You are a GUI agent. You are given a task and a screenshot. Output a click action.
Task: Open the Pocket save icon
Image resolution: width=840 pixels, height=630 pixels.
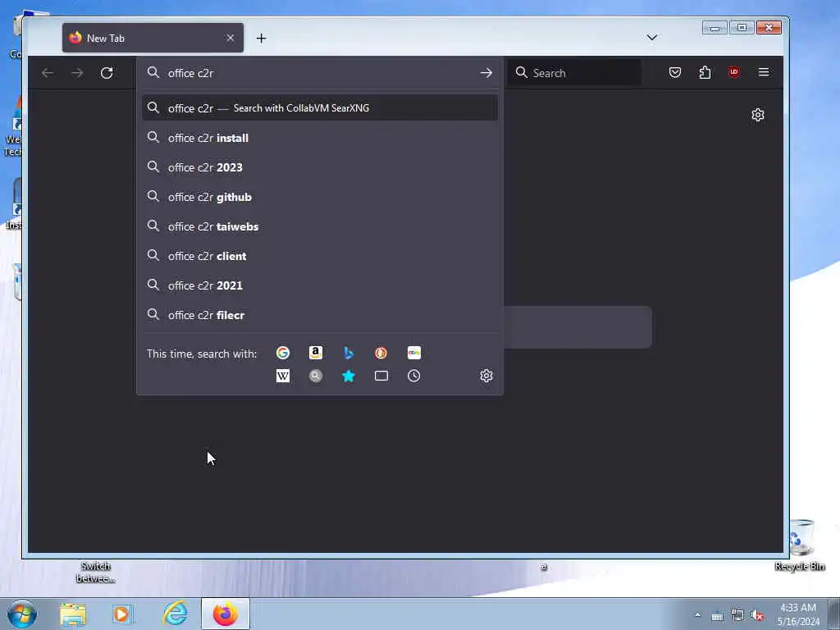(x=675, y=72)
